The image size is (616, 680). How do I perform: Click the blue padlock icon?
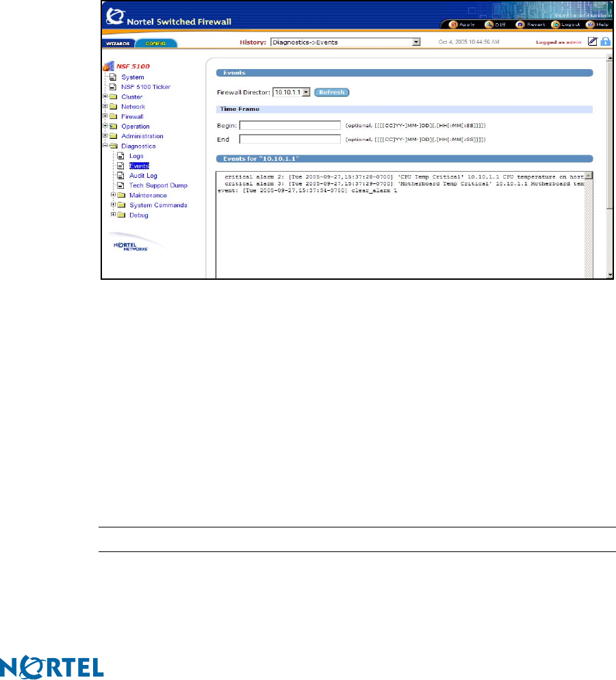(x=606, y=42)
